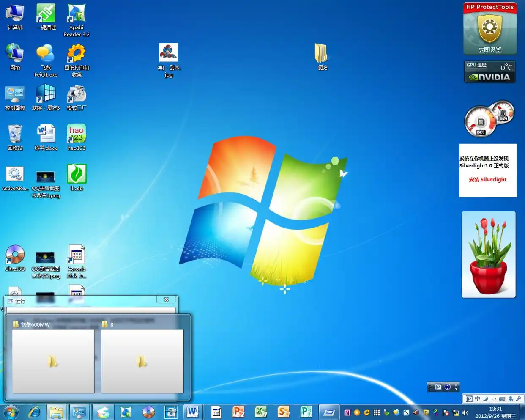This screenshot has width=525, height=420.
Task: Open the 回收站 (Recycle Bin)
Action: [15, 135]
